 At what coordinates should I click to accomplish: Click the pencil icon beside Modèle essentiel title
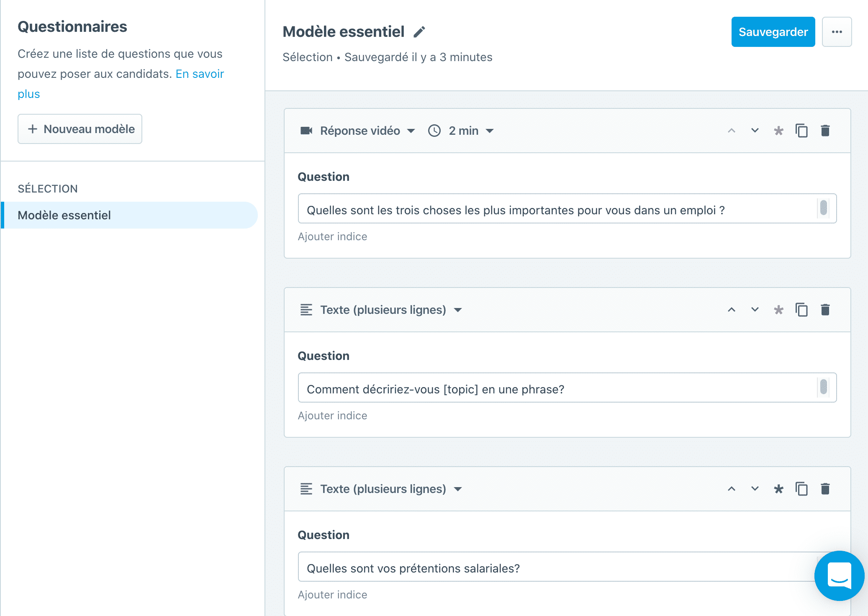419,32
